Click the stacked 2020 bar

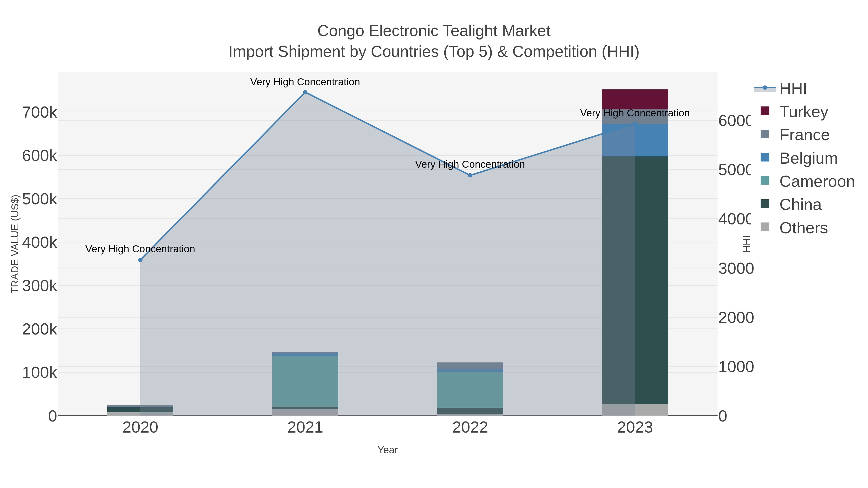click(x=141, y=411)
